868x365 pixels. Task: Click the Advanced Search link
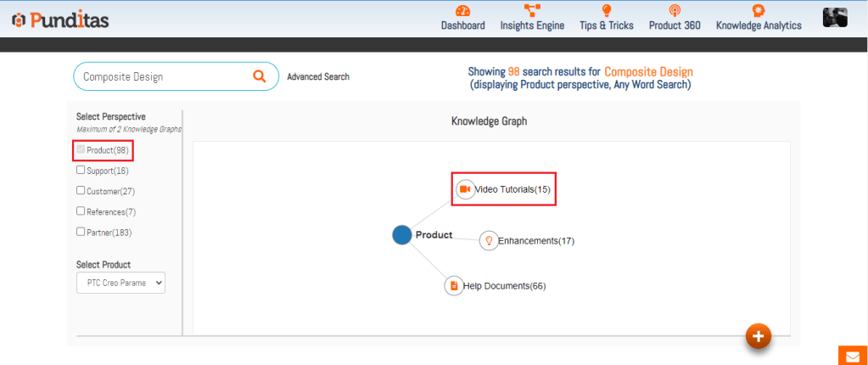coord(317,76)
